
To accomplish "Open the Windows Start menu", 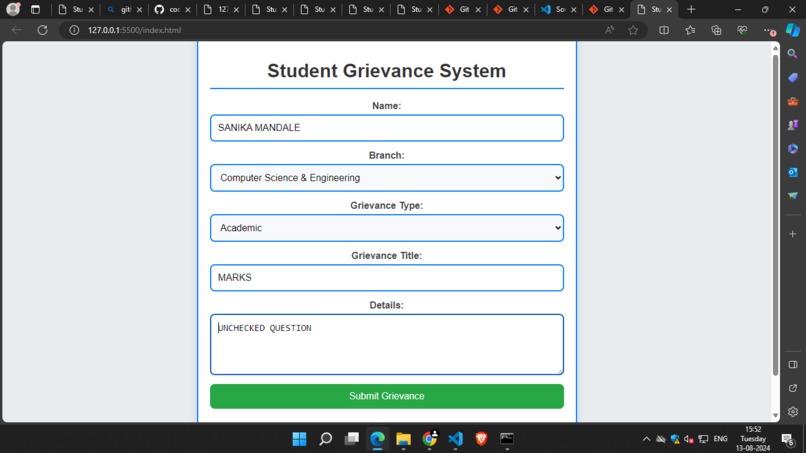I will coord(299,439).
